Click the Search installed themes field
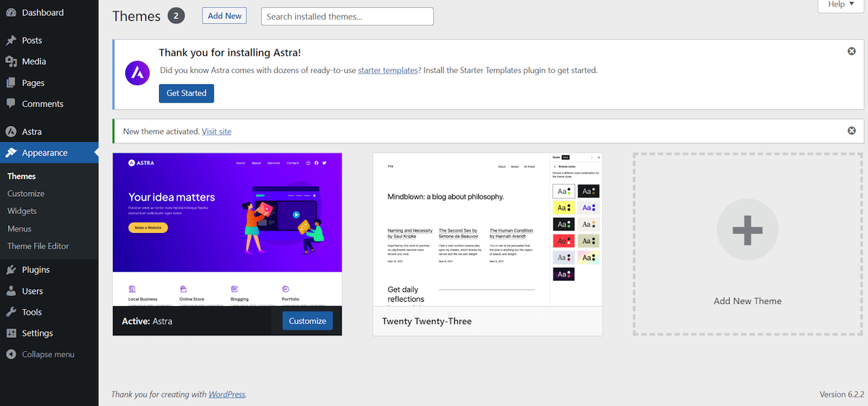The image size is (868, 406). pyautogui.click(x=347, y=17)
